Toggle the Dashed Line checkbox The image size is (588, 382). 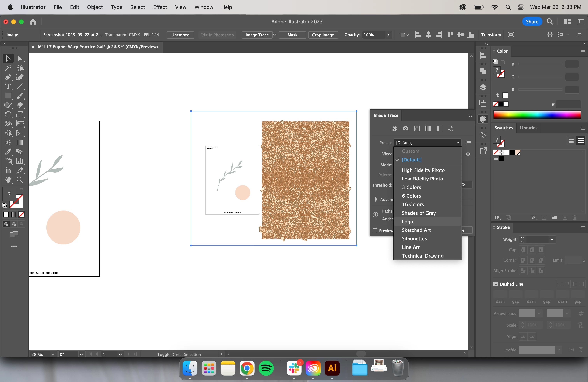click(x=496, y=284)
